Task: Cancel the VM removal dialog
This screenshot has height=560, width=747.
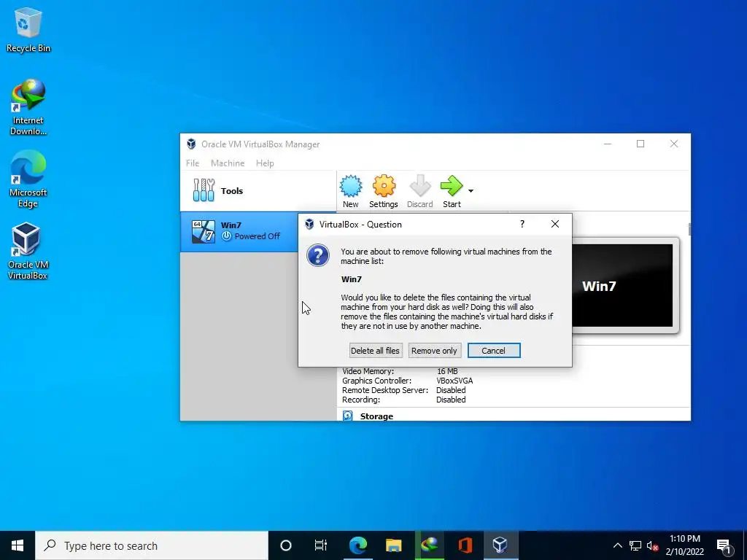Action: click(494, 351)
